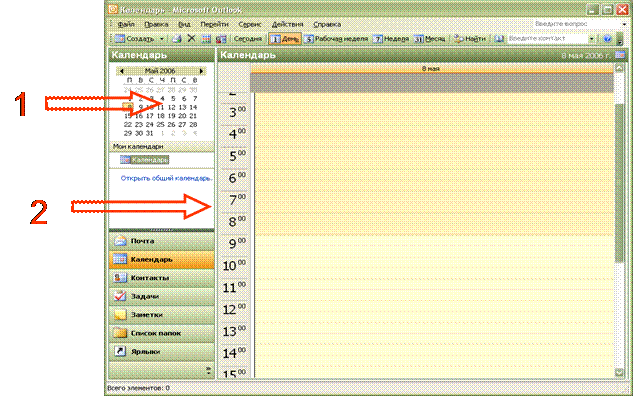Click the Создать new item button
The width and height of the screenshot is (633, 396).
(x=135, y=39)
